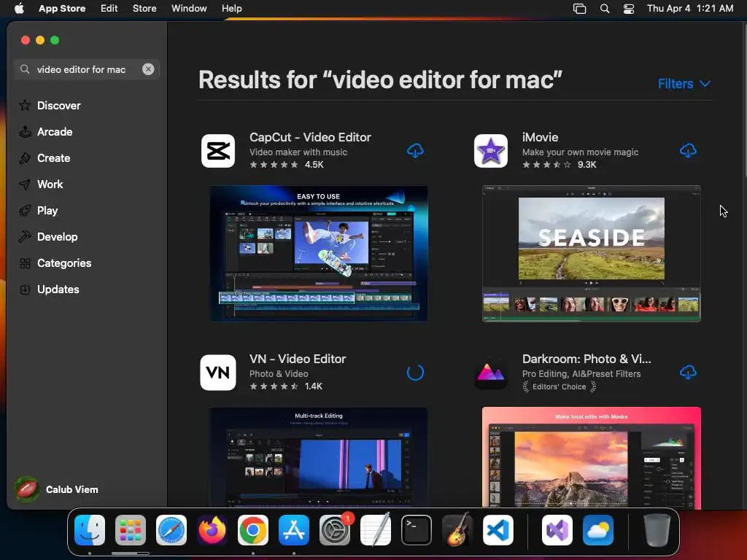
Task: Open Visual Studio from the Dock
Action: click(x=557, y=529)
